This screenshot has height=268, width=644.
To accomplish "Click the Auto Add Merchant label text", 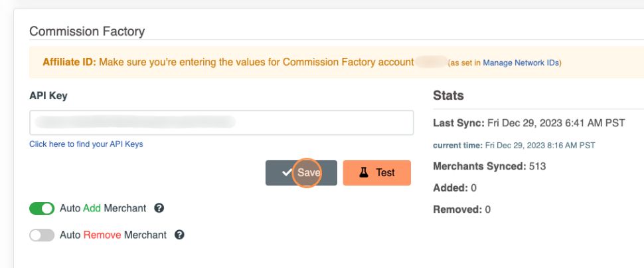I will (x=103, y=208).
